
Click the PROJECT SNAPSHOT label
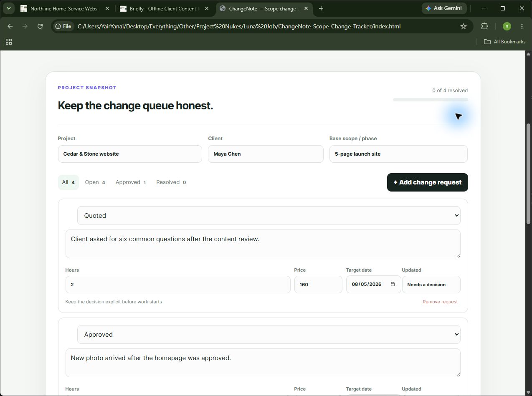coord(87,88)
